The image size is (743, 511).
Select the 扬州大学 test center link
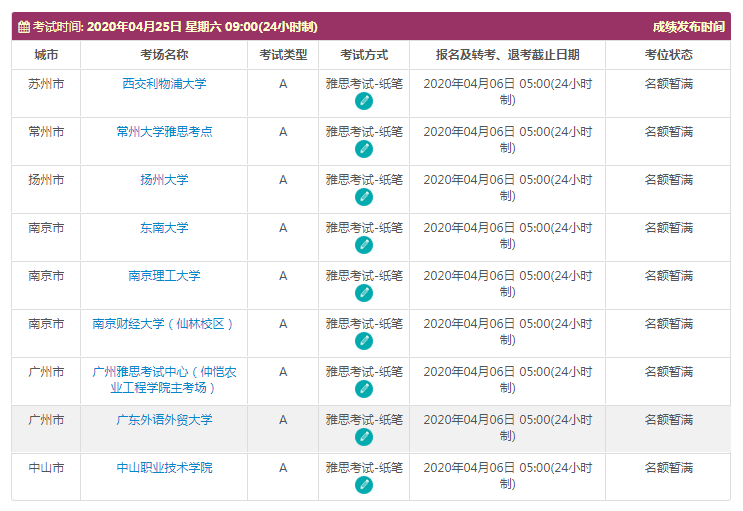[x=164, y=180]
